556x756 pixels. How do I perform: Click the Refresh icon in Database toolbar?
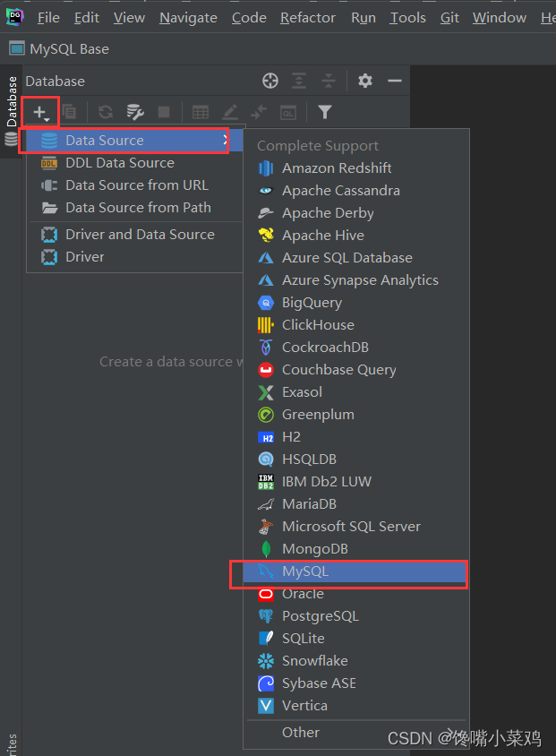(106, 112)
